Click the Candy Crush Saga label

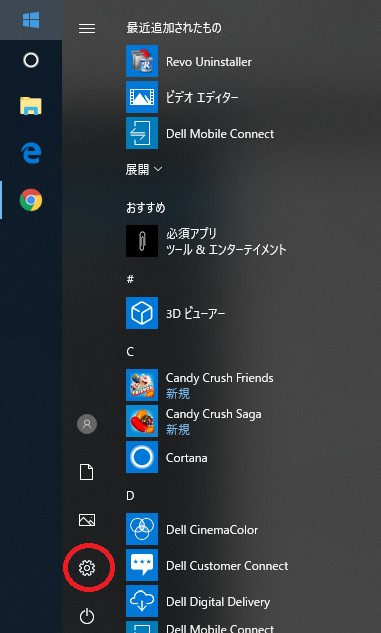pyautogui.click(x=214, y=414)
